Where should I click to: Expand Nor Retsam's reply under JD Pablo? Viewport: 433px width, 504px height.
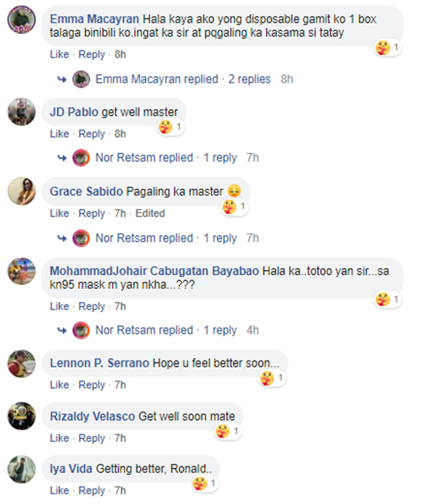tap(220, 158)
